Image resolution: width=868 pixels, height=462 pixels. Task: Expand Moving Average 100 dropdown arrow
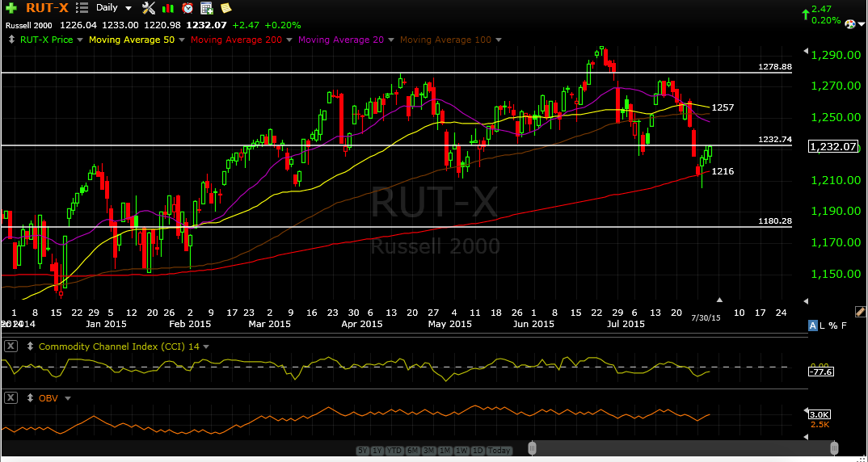[x=498, y=40]
